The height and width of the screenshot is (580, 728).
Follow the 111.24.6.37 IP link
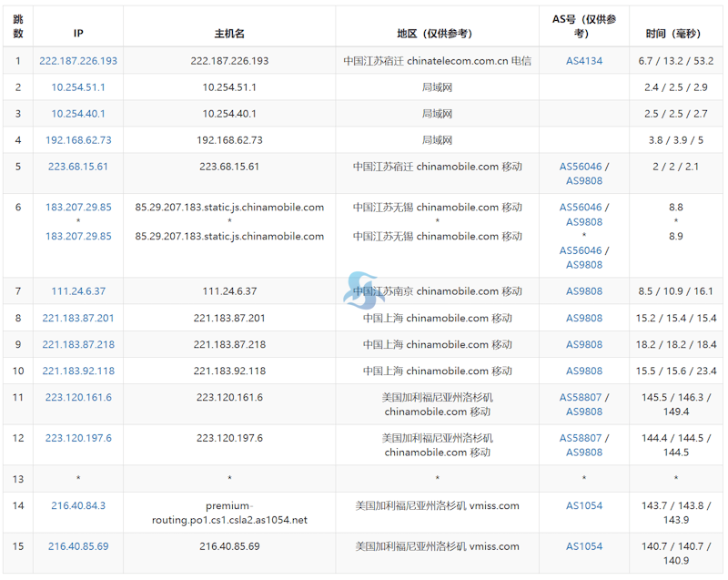(78, 291)
